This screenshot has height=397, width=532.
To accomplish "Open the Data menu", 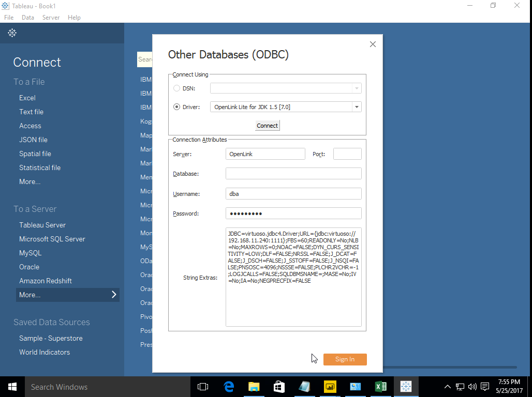I will [28, 17].
